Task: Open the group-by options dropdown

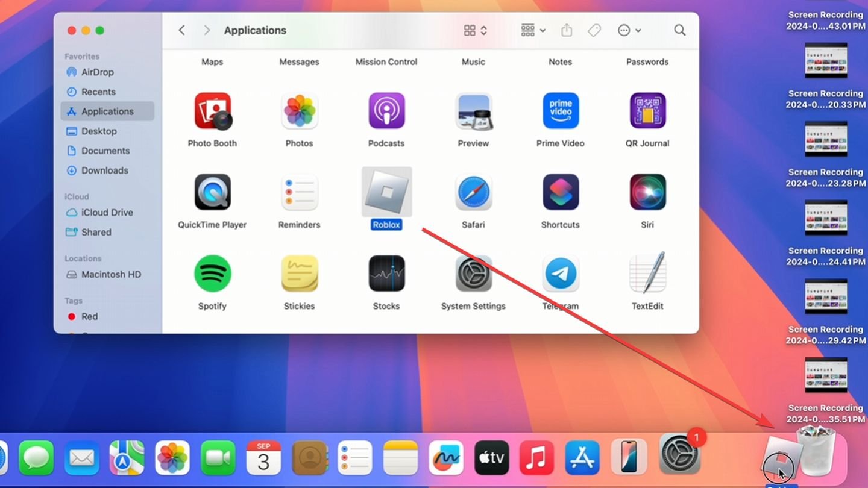Action: click(x=533, y=30)
